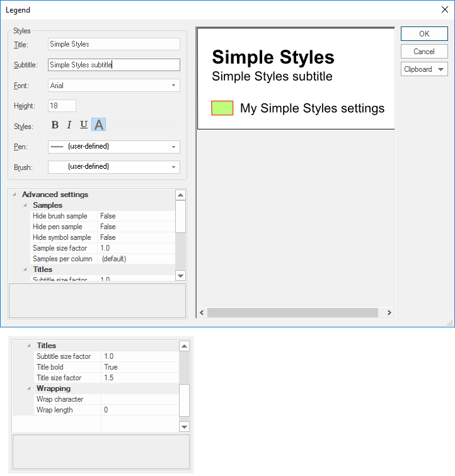Click scroll-down arrow of Advanced settings list
Viewport: 455px width, 476px height.
click(180, 276)
